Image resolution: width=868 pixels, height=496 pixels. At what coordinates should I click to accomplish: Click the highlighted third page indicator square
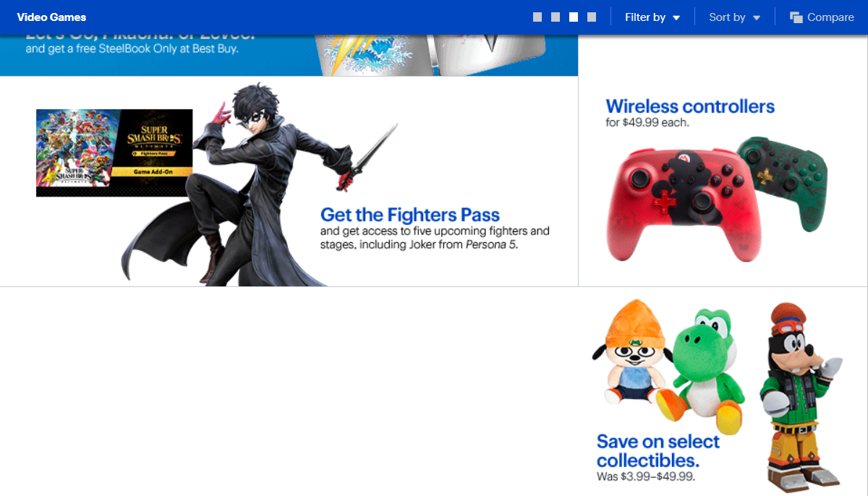coord(574,17)
